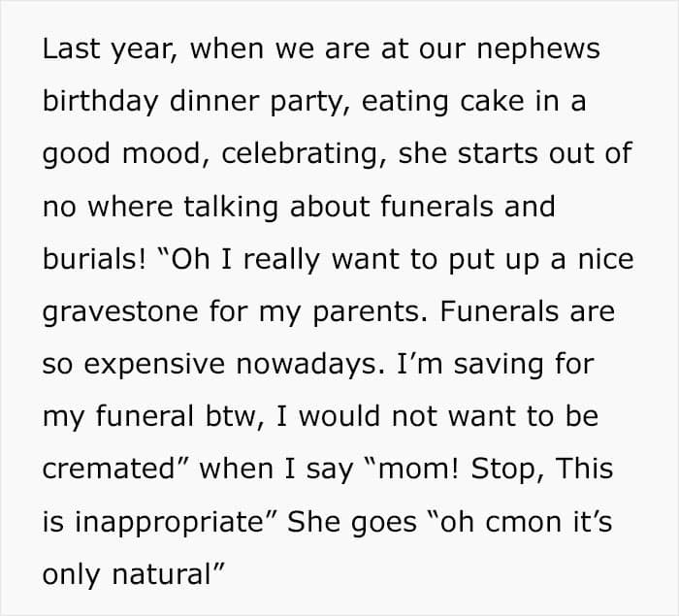Screen dimensions: 679x616
Task: Click the words "no where"
Action: tap(108, 207)
